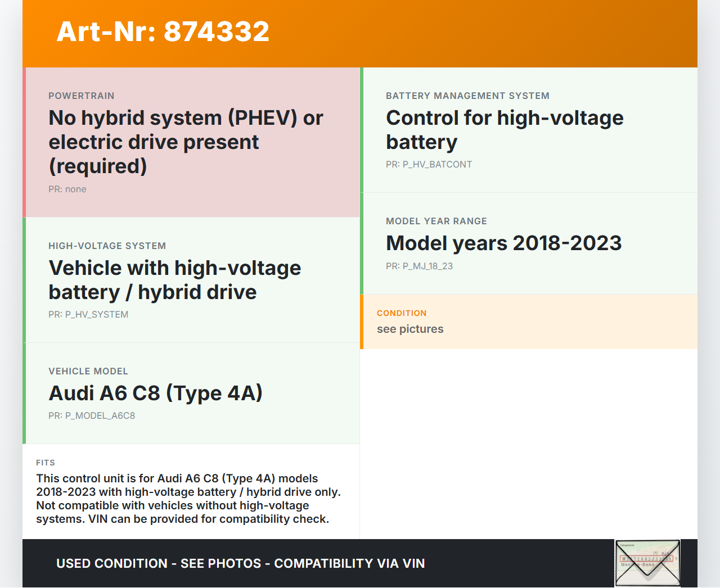Click 'see pictures' in the Condition box
Screen dimensions: 720x588
[410, 329]
